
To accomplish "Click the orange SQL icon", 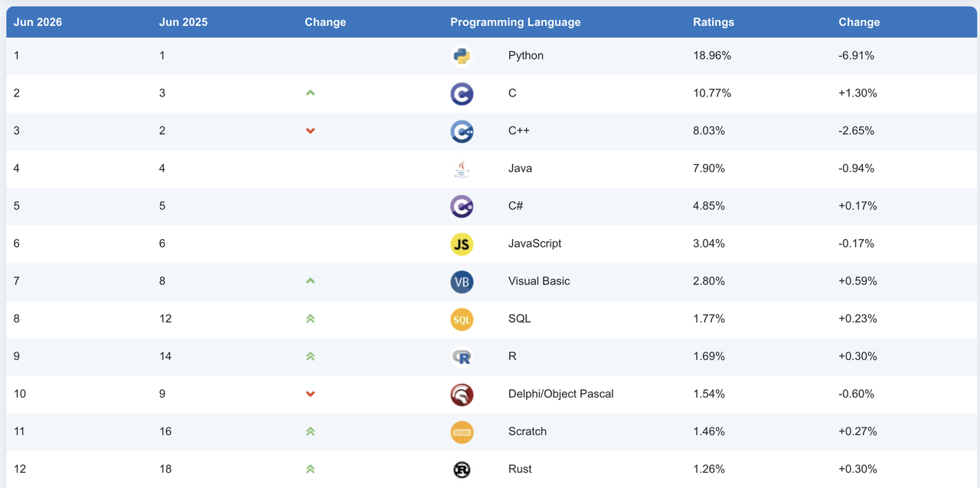I will point(462,319).
